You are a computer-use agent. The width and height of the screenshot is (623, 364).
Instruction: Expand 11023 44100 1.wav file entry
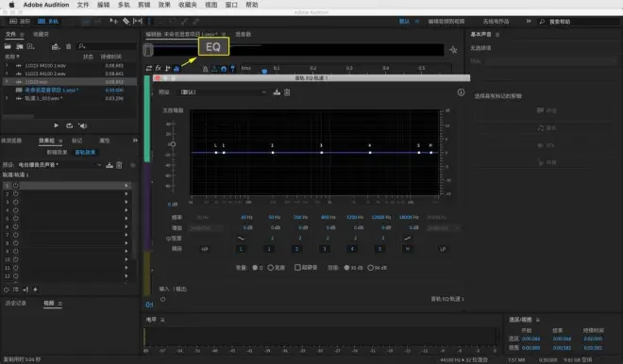pos(7,65)
